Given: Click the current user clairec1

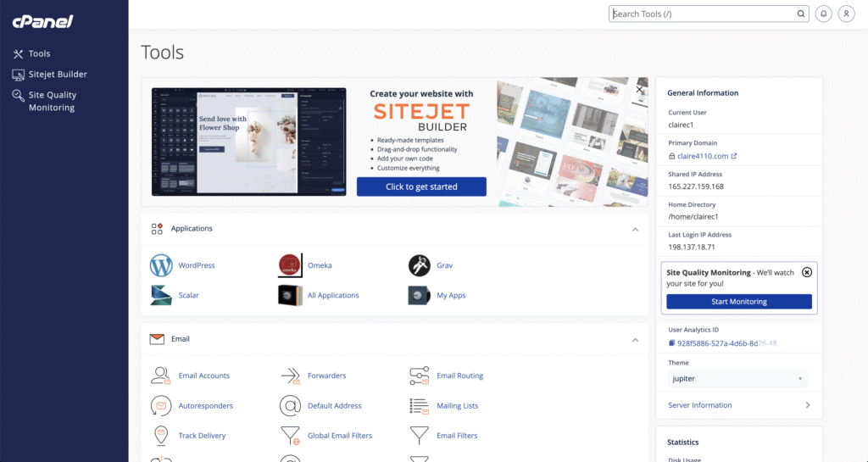Looking at the screenshot, I should point(681,125).
